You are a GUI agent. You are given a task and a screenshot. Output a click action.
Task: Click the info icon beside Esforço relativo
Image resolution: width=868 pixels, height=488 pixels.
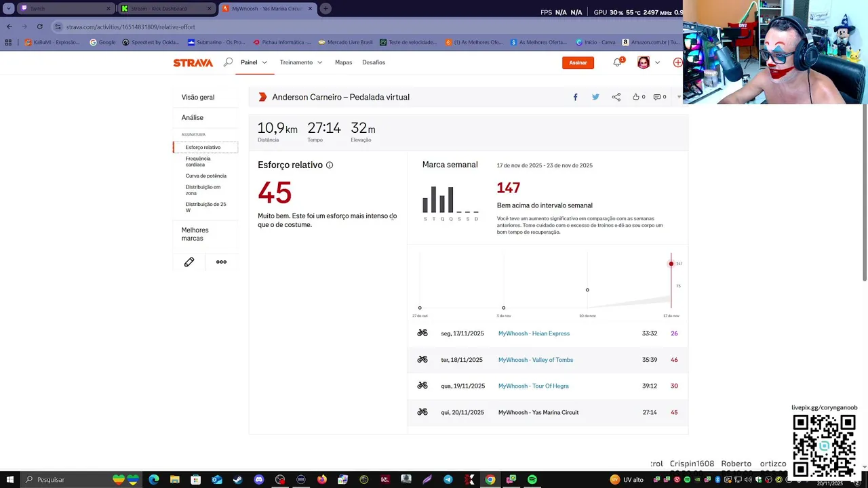pyautogui.click(x=330, y=165)
